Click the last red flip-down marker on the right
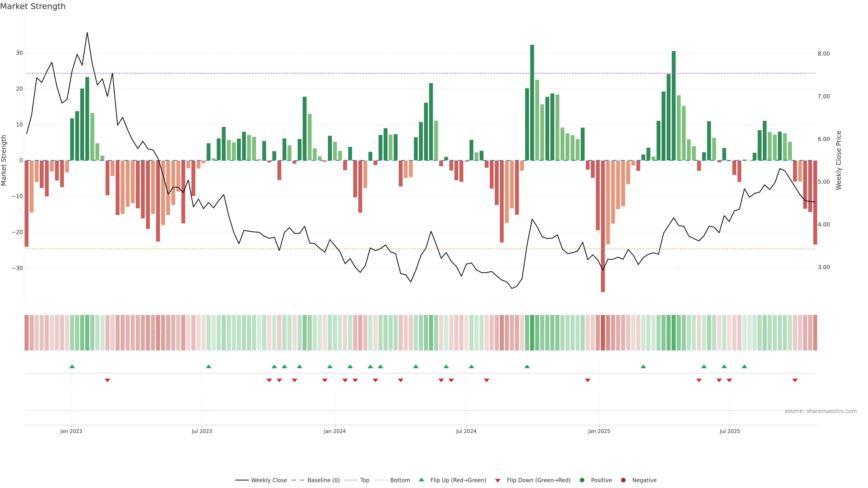This screenshot has height=488, width=868. [x=795, y=380]
